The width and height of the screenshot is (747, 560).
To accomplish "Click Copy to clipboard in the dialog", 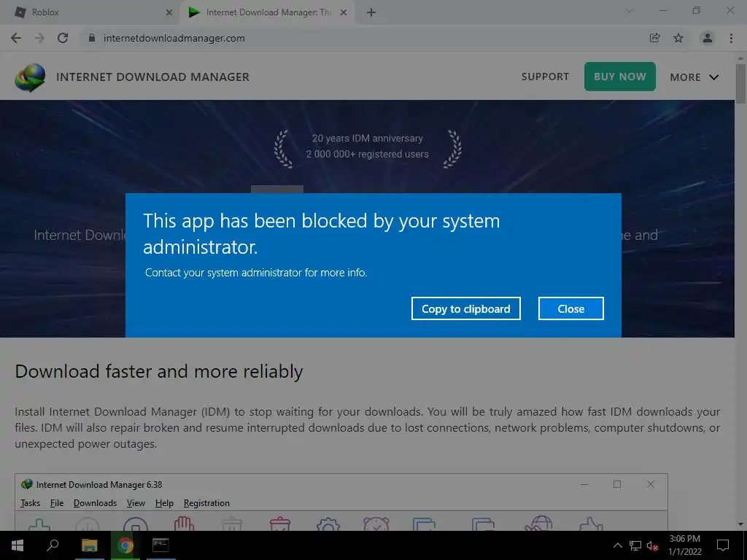I will coord(465,308).
